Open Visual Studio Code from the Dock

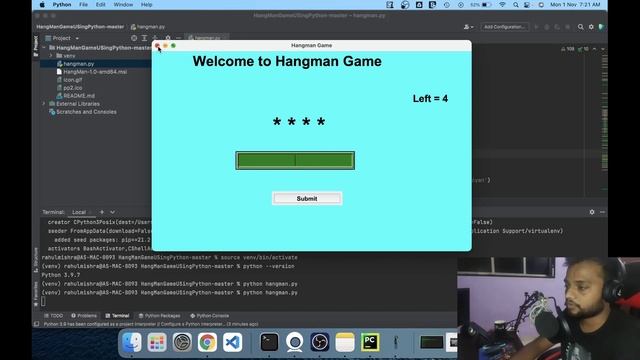pos(232,342)
